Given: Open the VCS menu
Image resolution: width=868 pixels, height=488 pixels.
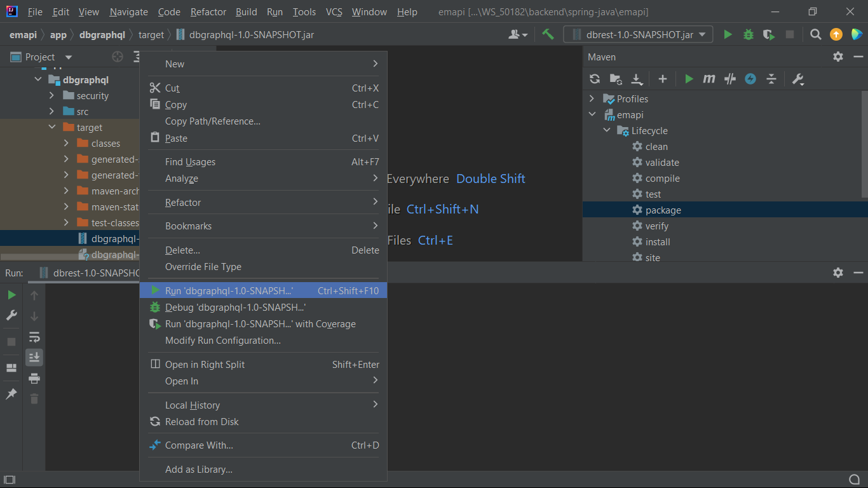Looking at the screenshot, I should tap(334, 12).
